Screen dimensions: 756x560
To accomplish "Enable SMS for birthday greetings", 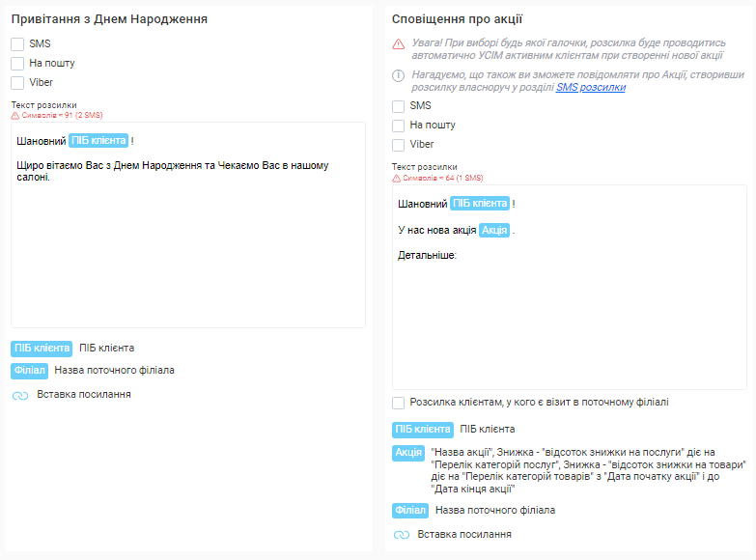I will tap(17, 43).
